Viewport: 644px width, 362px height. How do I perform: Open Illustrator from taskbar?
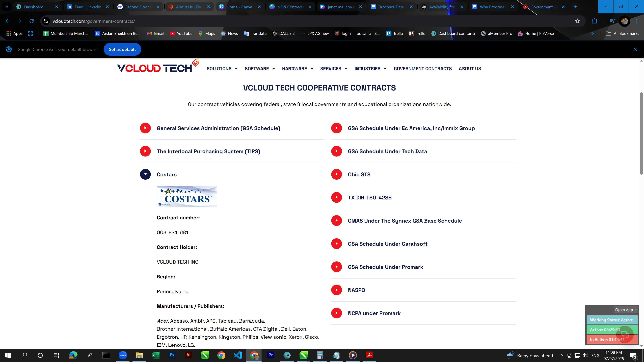point(188,355)
